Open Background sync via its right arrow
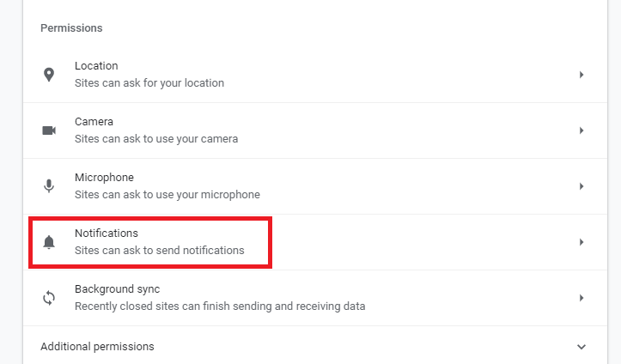Viewport: 621px width, 364px height. [581, 298]
